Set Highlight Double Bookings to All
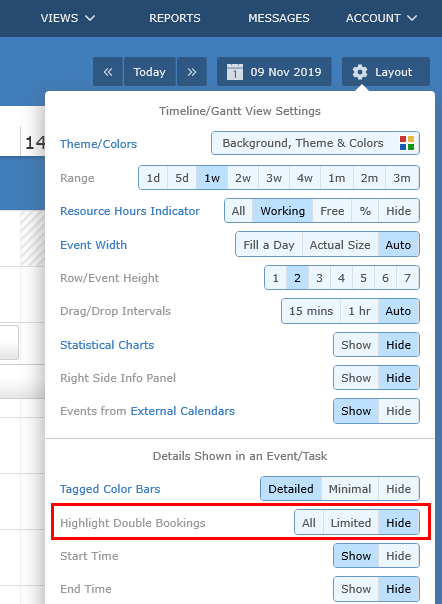 click(x=309, y=523)
